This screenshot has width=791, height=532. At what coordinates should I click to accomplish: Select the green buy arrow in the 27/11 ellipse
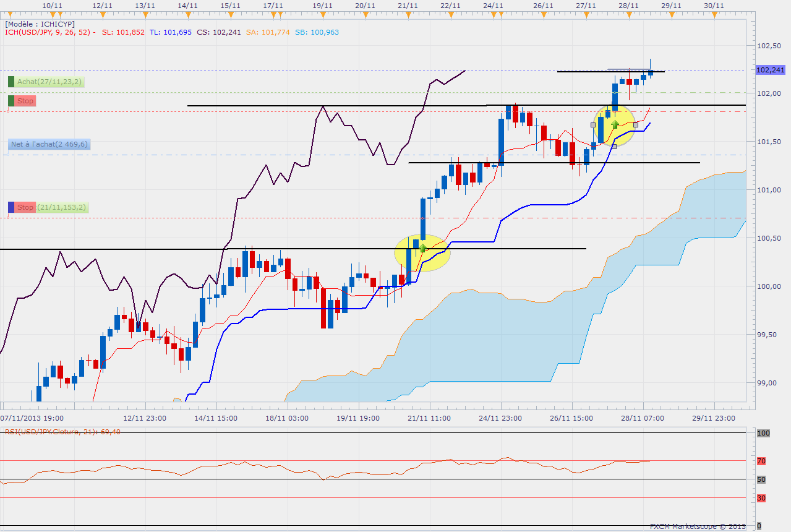pyautogui.click(x=615, y=124)
